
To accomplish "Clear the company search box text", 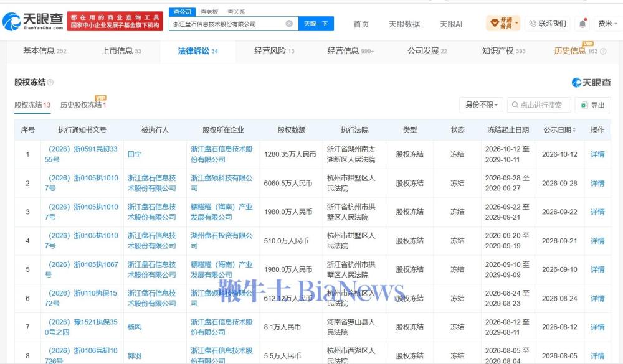I will pyautogui.click(x=289, y=24).
